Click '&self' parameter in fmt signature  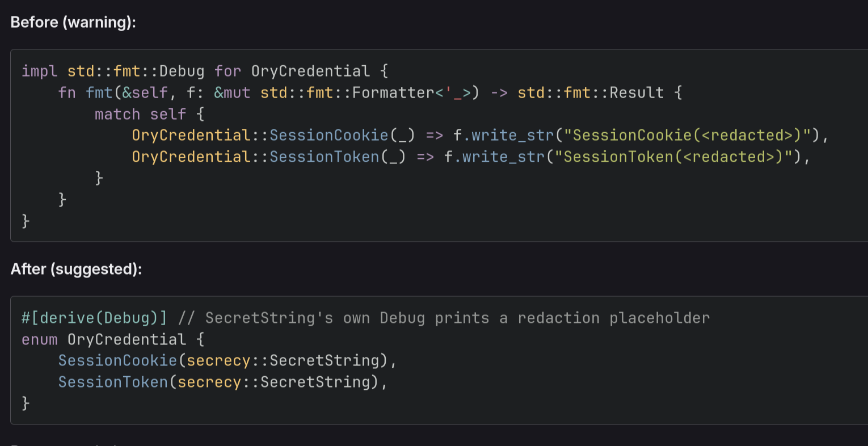[x=145, y=92]
